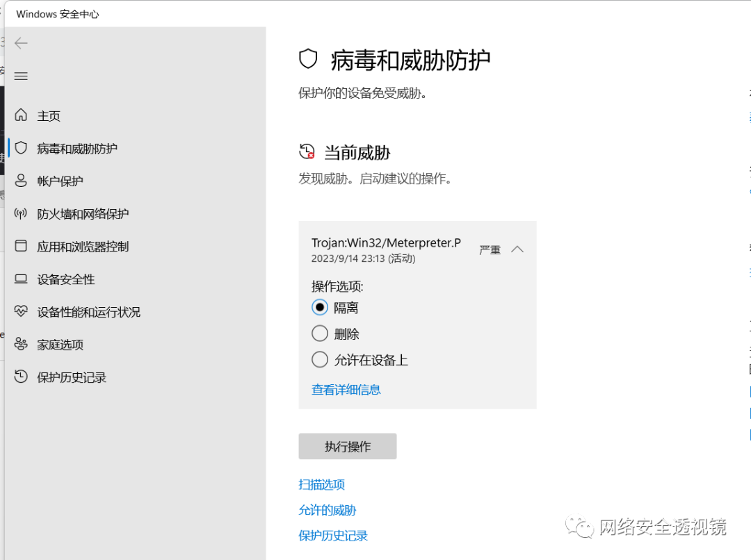Click the 发现威胁。启动建议的操作。 message

pos(375,179)
